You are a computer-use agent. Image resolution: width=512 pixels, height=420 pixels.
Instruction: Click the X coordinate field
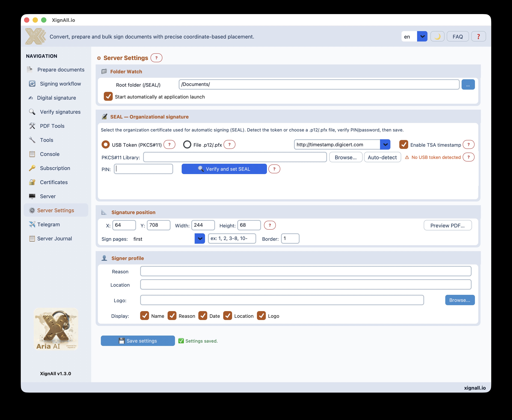pos(124,225)
